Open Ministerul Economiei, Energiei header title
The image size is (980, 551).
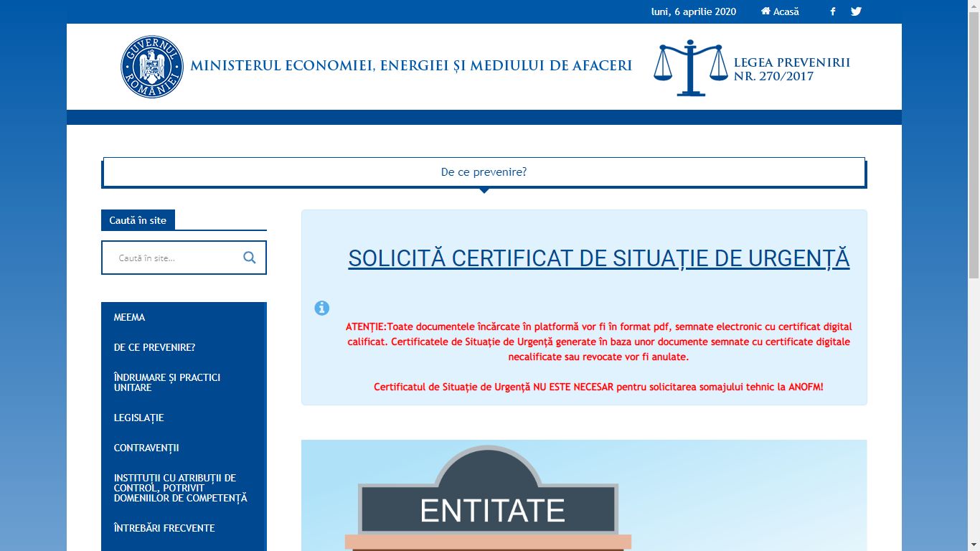tap(411, 66)
